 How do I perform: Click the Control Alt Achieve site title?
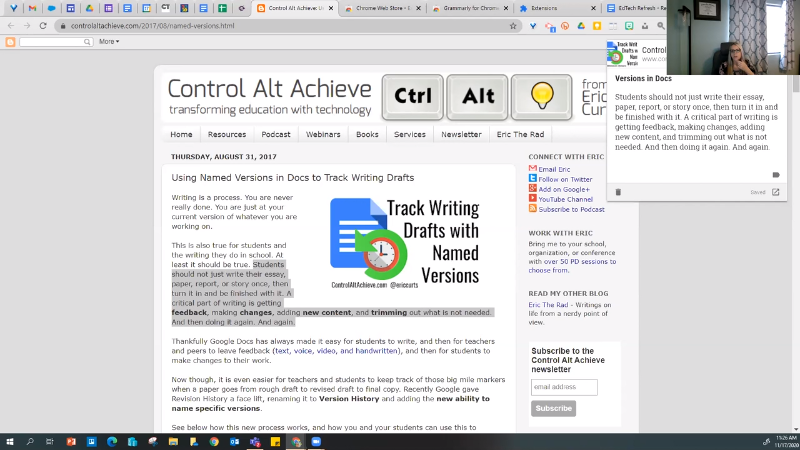point(269,89)
